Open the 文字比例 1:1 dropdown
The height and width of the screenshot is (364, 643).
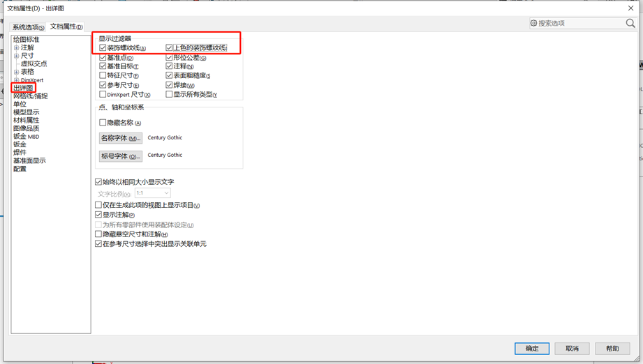tap(166, 193)
